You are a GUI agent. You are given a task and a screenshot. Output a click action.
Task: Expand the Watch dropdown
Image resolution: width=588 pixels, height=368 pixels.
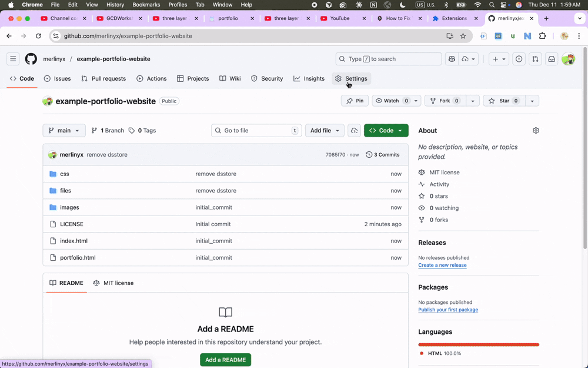coord(416,101)
